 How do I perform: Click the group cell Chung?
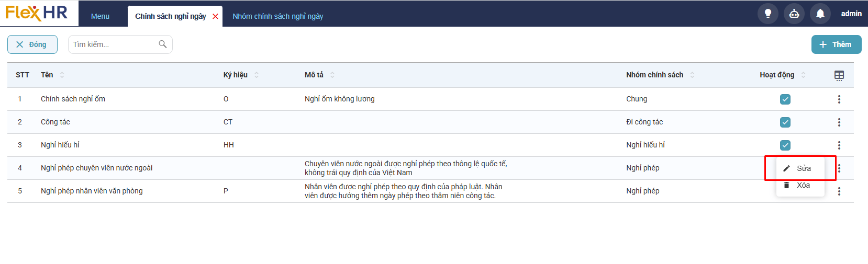[637, 99]
